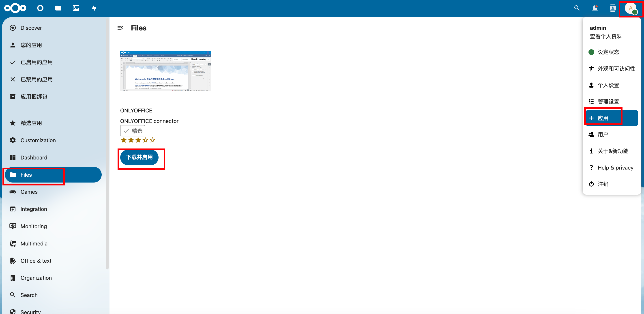644x314 pixels.
Task: Open 关于&新功能 in user menu
Action: coord(612,151)
